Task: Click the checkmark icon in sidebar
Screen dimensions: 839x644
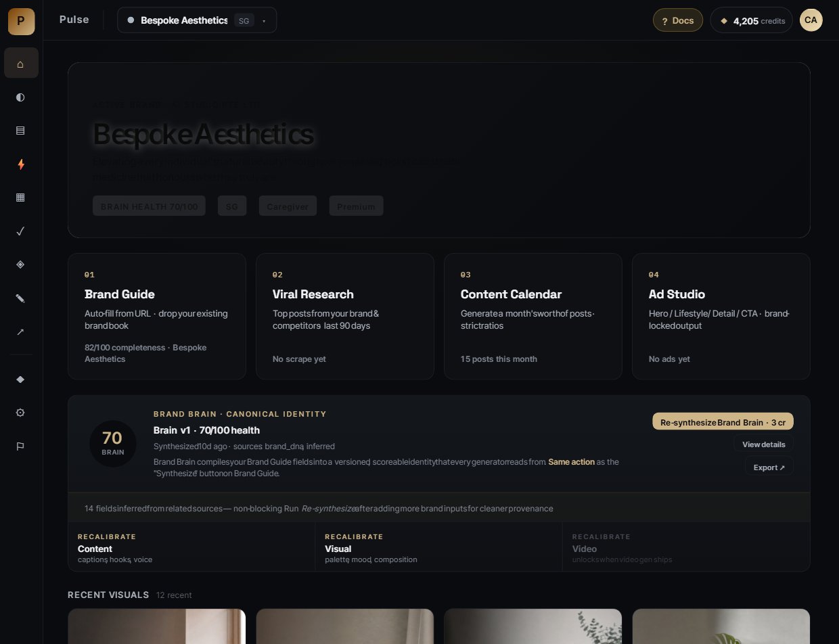Action: tap(21, 231)
